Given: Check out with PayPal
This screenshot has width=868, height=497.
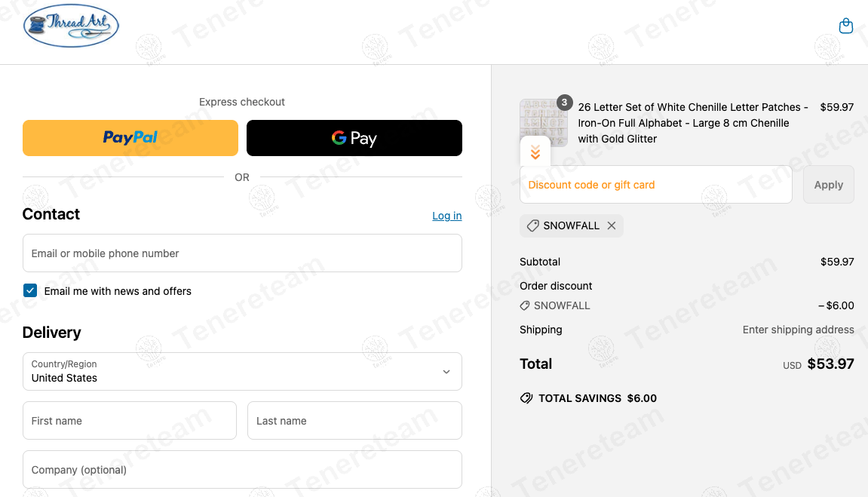Looking at the screenshot, I should (x=130, y=138).
